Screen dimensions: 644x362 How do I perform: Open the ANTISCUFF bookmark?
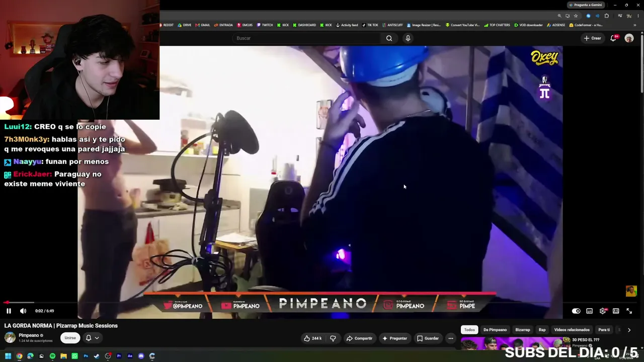(392, 25)
